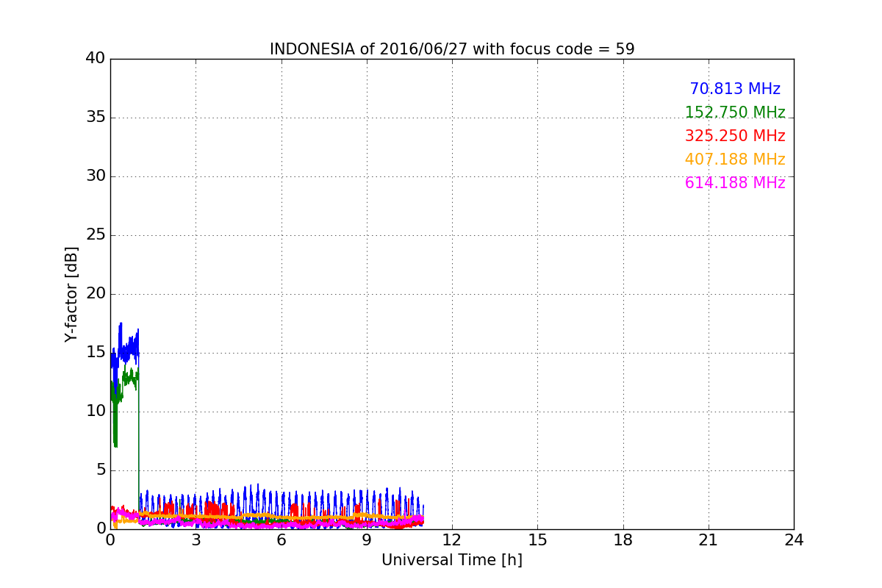Click the y-axis tick label 30
This screenshot has height=588, width=882.
click(x=96, y=176)
